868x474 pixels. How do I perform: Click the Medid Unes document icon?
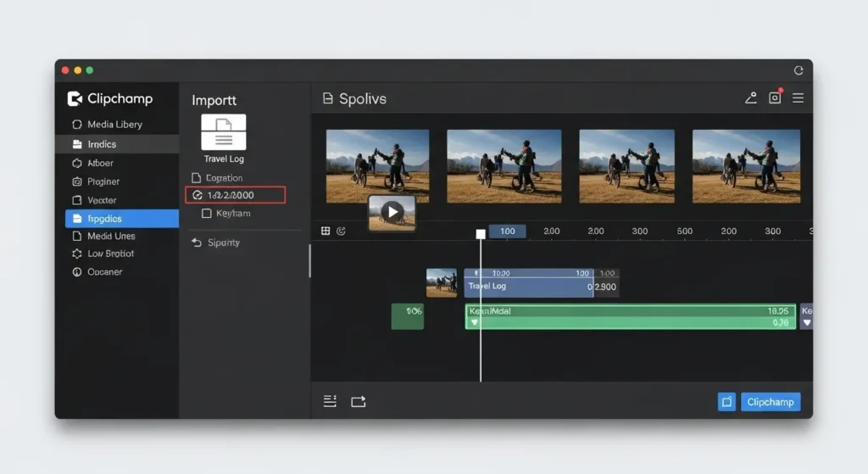pyautogui.click(x=77, y=236)
